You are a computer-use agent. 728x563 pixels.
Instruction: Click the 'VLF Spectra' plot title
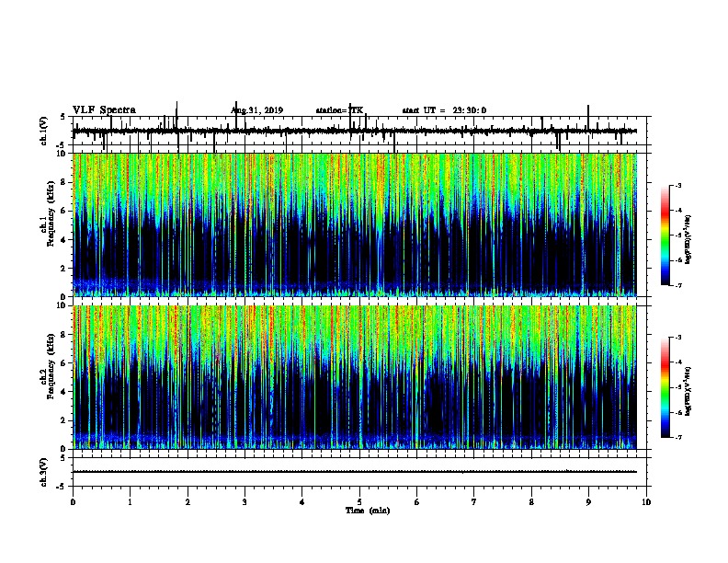coord(104,110)
